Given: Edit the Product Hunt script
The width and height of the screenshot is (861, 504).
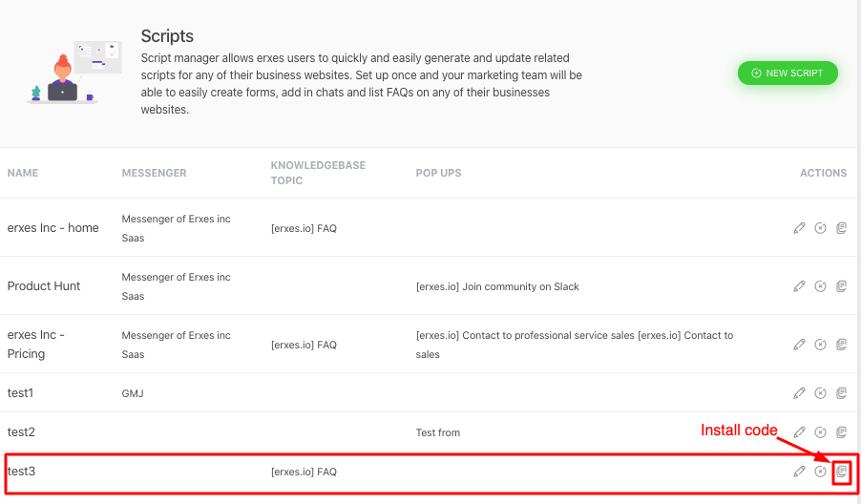Looking at the screenshot, I should [x=800, y=286].
